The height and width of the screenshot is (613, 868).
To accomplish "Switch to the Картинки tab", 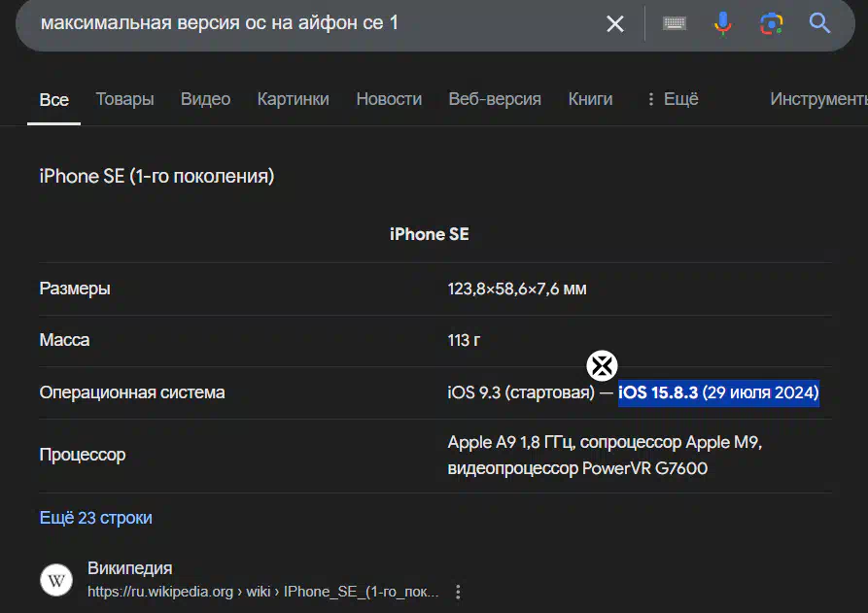I will (x=294, y=99).
